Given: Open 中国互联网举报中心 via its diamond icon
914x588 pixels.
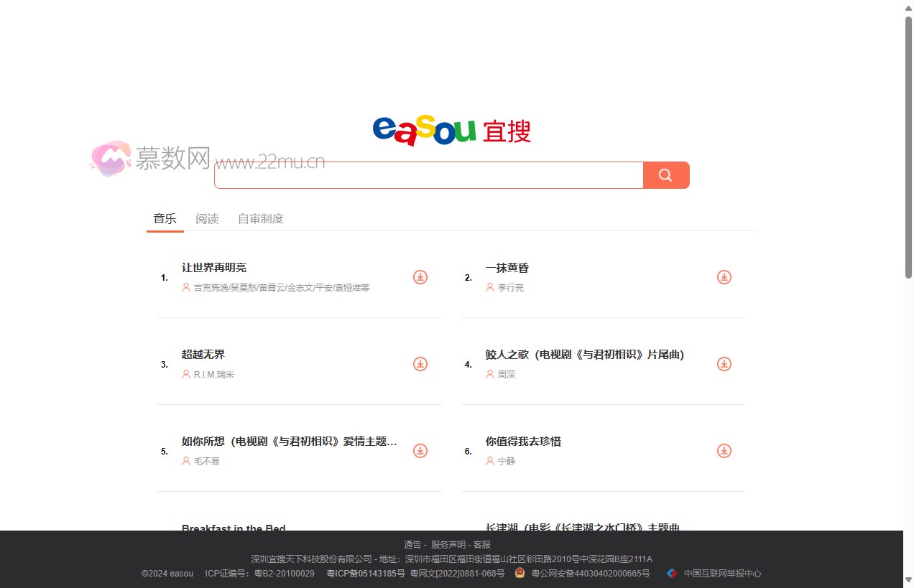Looking at the screenshot, I should (x=671, y=573).
